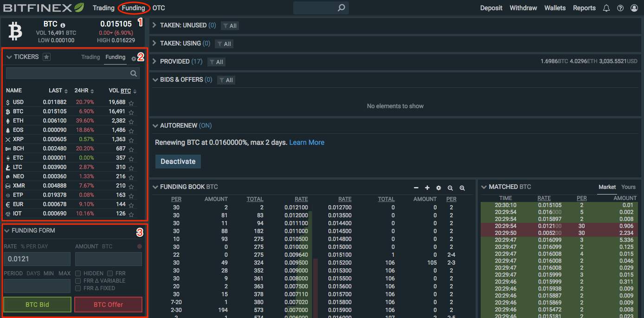Enable the HIDDEN checkbox
The width and height of the screenshot is (644, 318).
click(78, 273)
